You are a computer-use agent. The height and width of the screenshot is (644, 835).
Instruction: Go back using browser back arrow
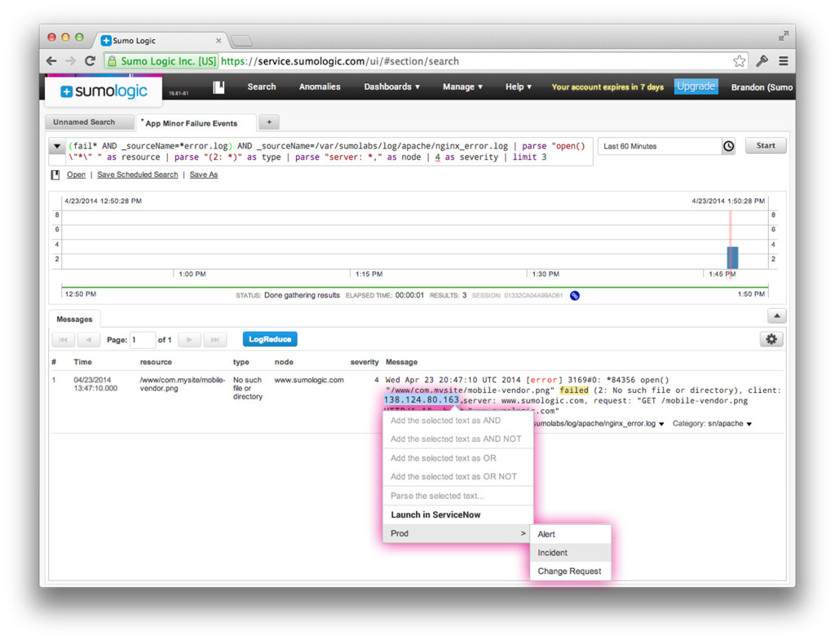51,61
